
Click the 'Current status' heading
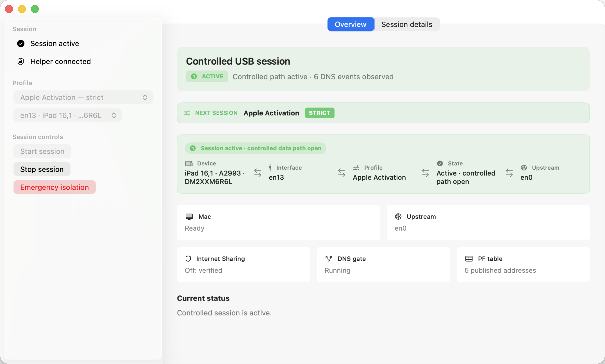(x=203, y=298)
